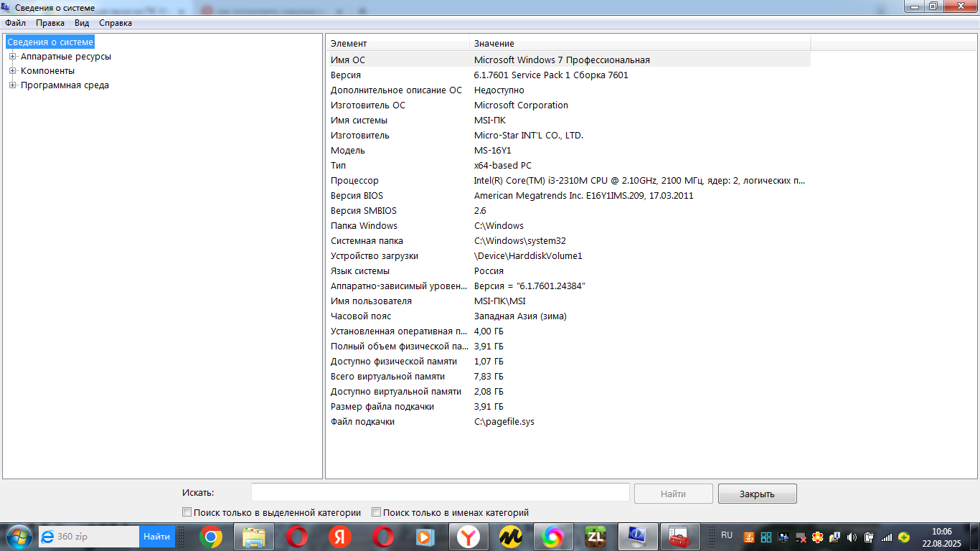Launch Yandex Browser from the taskbar
This screenshot has width=980, height=551.
pyautogui.click(x=468, y=537)
